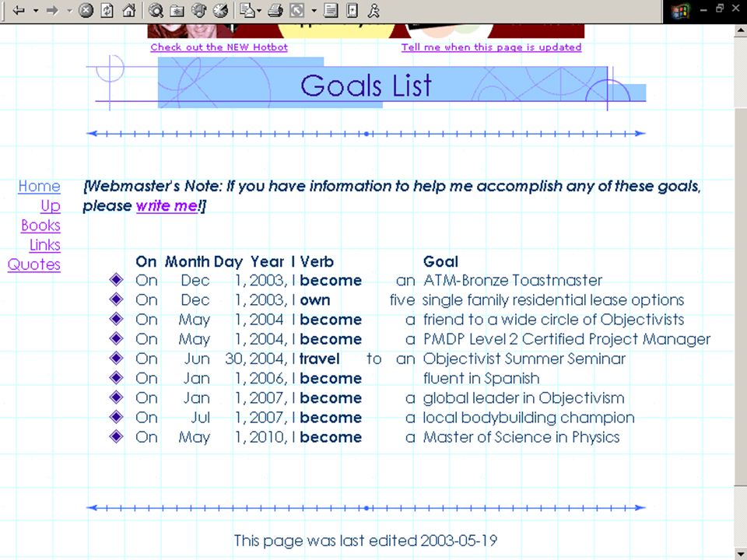Click 'This page was last edited 2003-05-19'
The width and height of the screenshot is (747, 560).
(x=366, y=541)
